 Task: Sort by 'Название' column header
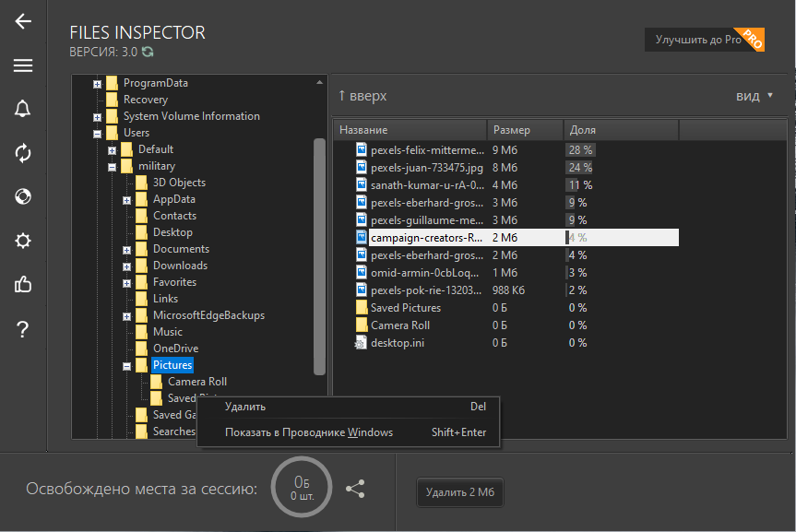pos(410,130)
